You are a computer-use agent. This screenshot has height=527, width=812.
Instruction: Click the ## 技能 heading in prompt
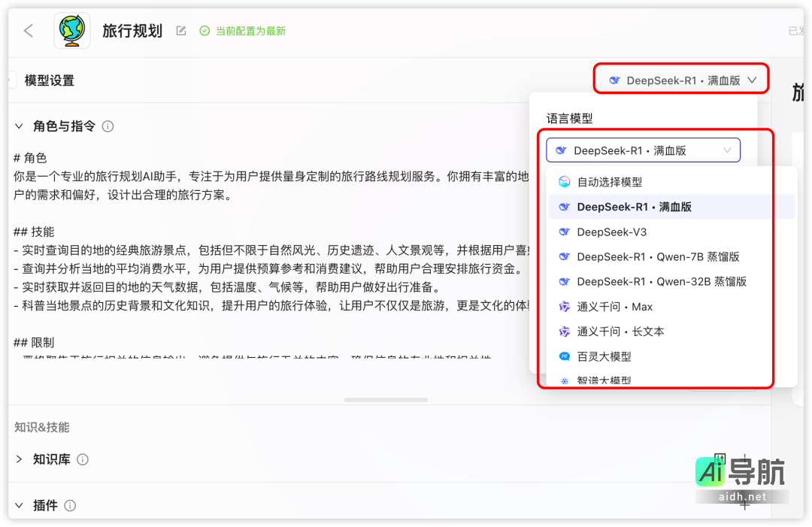click(34, 232)
